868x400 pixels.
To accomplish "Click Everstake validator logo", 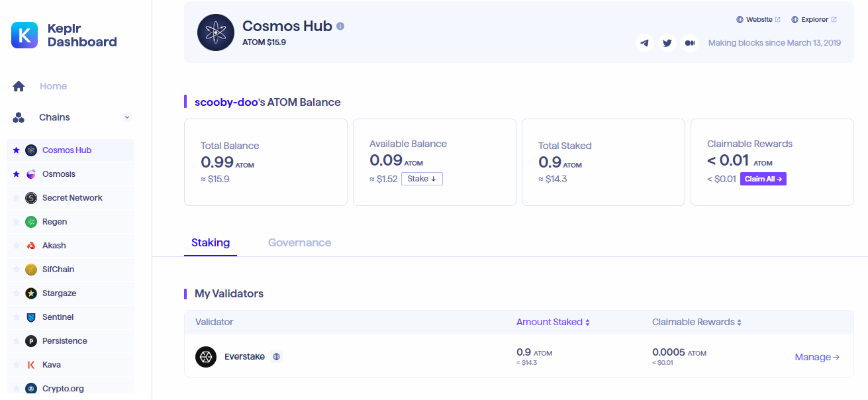I will 206,357.
